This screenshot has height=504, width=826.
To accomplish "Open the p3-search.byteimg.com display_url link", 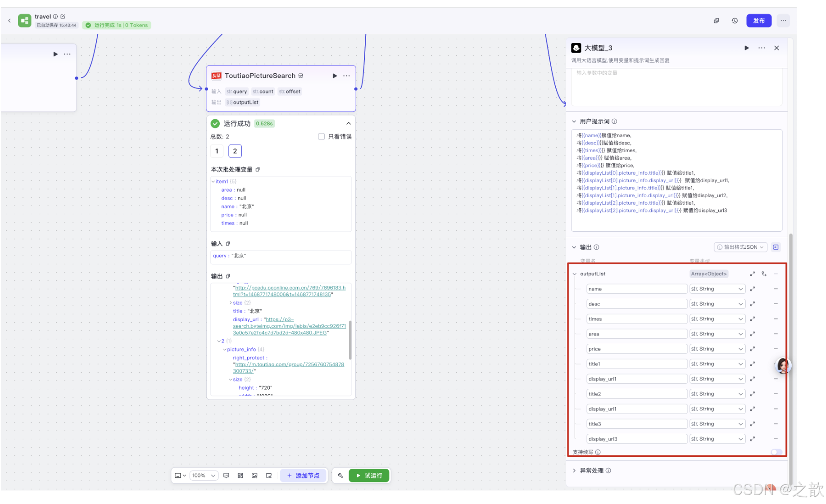I will 290,326.
